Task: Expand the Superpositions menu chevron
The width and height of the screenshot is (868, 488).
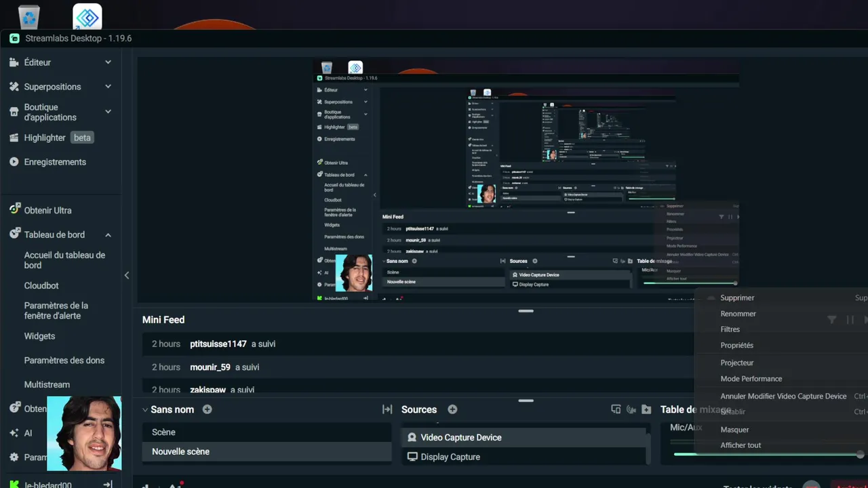Action: coord(108,87)
